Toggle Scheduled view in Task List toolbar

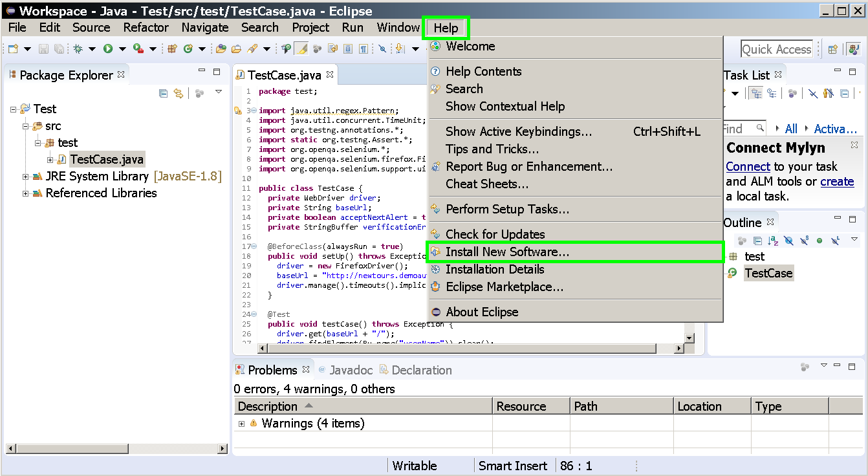772,92
